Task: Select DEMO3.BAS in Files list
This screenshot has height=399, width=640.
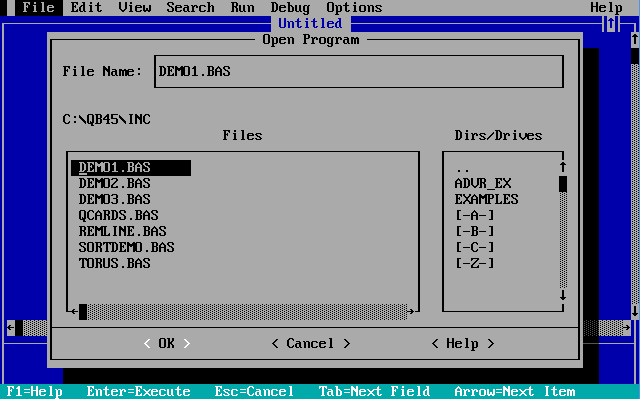Action: click(115, 200)
